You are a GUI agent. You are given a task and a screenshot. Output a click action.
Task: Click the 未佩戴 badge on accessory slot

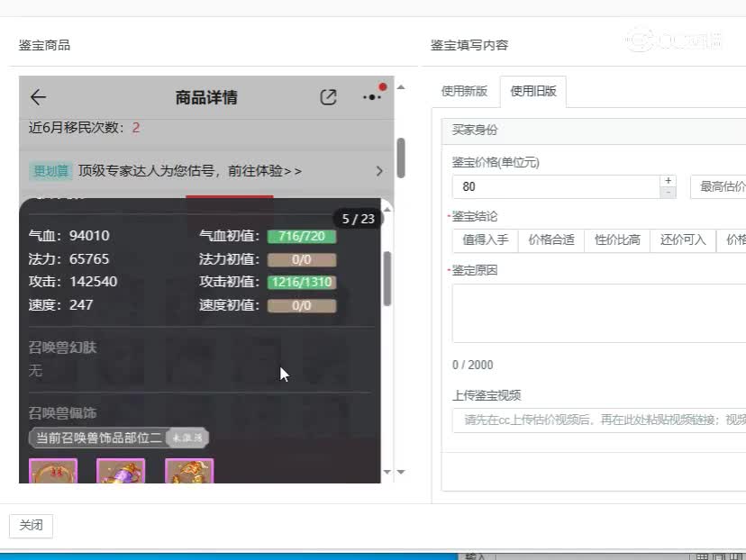tap(187, 438)
